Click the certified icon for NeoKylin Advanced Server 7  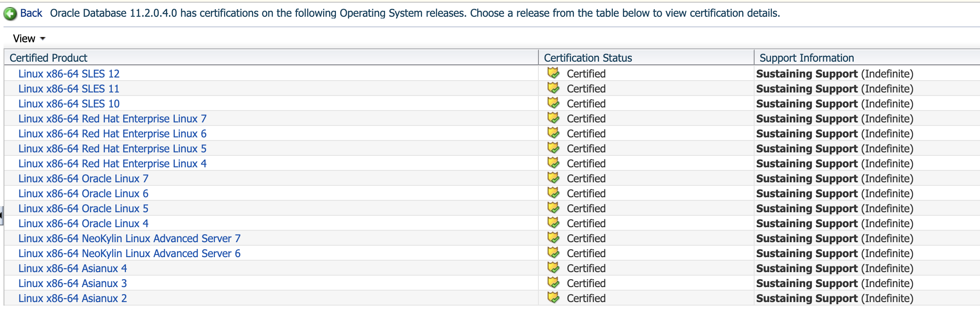click(553, 238)
